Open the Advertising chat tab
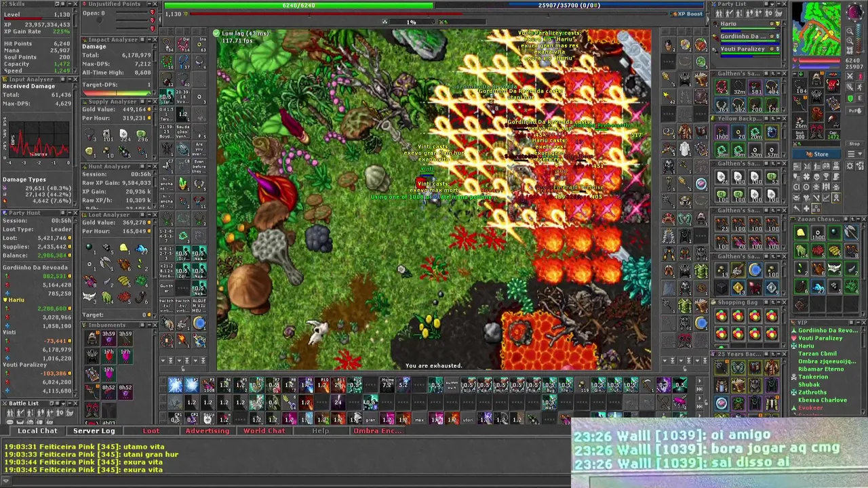868x488 pixels. coord(208,431)
